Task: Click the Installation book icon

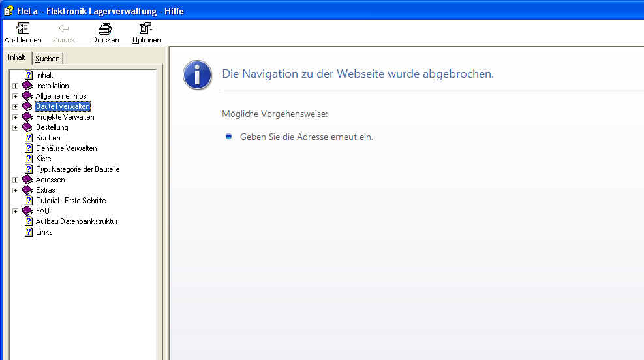Action: click(x=27, y=86)
